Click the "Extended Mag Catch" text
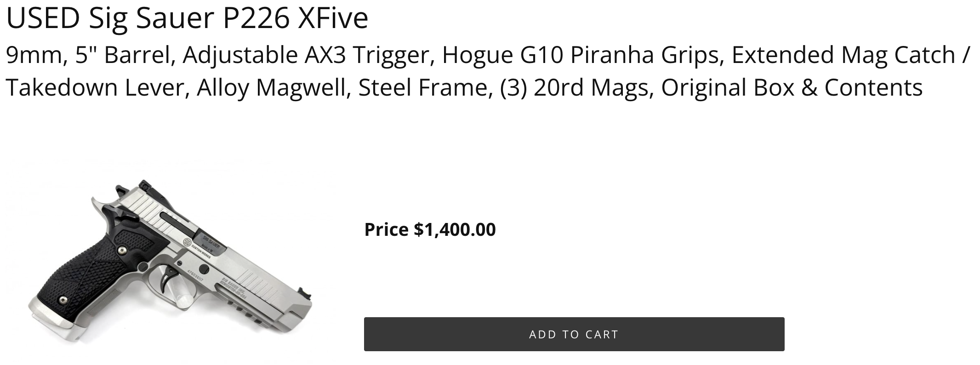Viewport: 980px width, 365px height. 843,55
